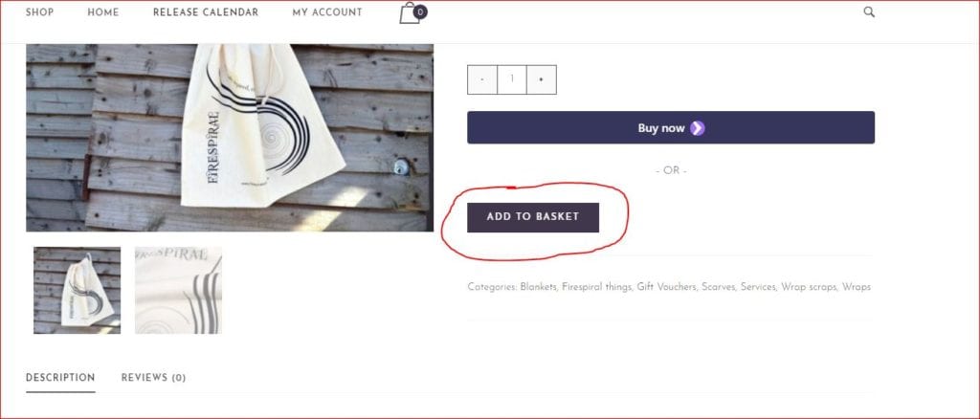Image resolution: width=980 pixels, height=419 pixels.
Task: Decrease quantity with minus button
Action: [x=482, y=80]
